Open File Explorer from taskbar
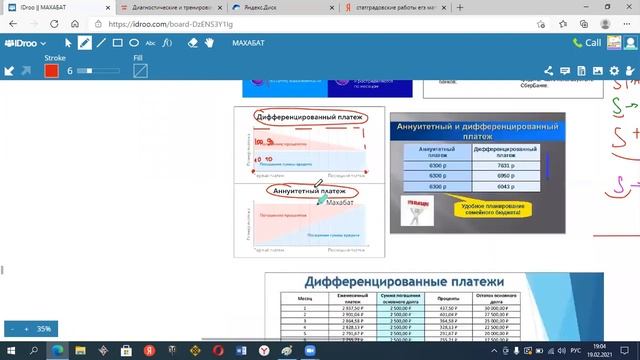The image size is (640, 360). [x=80, y=351]
